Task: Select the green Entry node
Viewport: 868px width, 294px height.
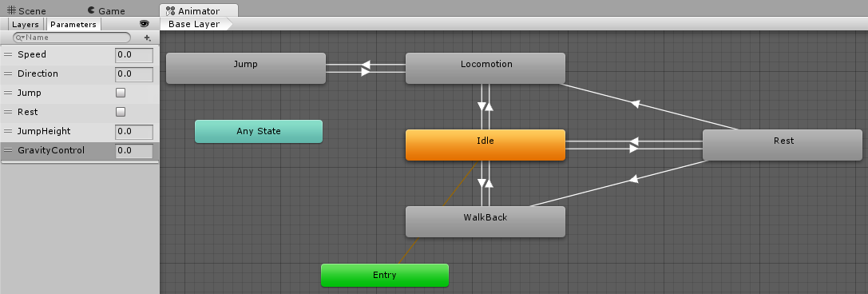Action: tap(385, 275)
